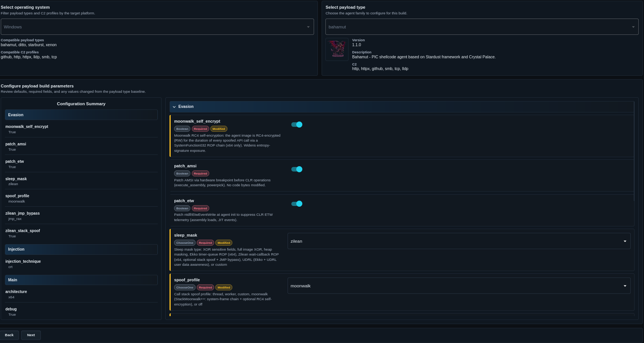Screen dimensions: 644x343
Task: Select zilean_stack_spoof in the Configuration Summary
Action: pos(23,231)
